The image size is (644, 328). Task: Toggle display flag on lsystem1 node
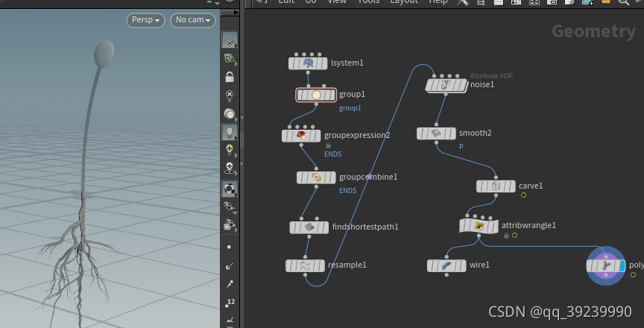(x=323, y=63)
